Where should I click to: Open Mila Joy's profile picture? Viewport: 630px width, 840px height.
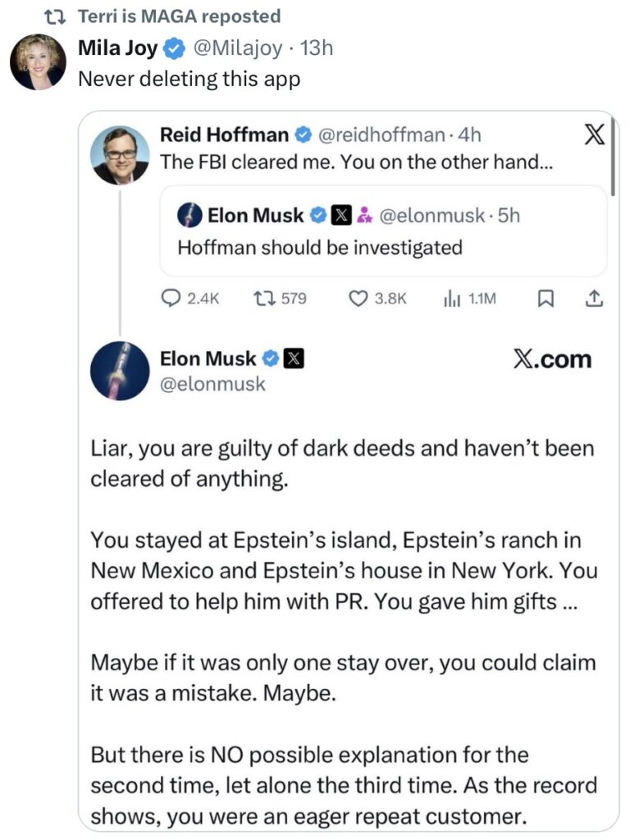point(38,62)
